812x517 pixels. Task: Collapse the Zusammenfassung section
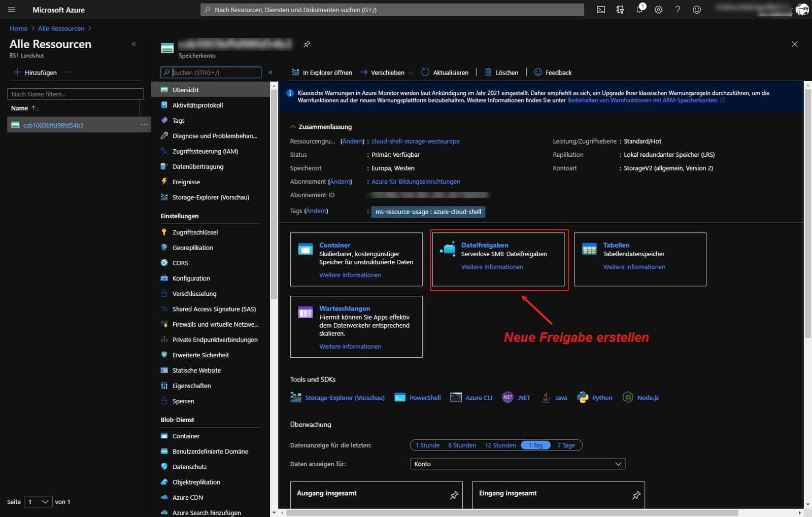coord(293,127)
